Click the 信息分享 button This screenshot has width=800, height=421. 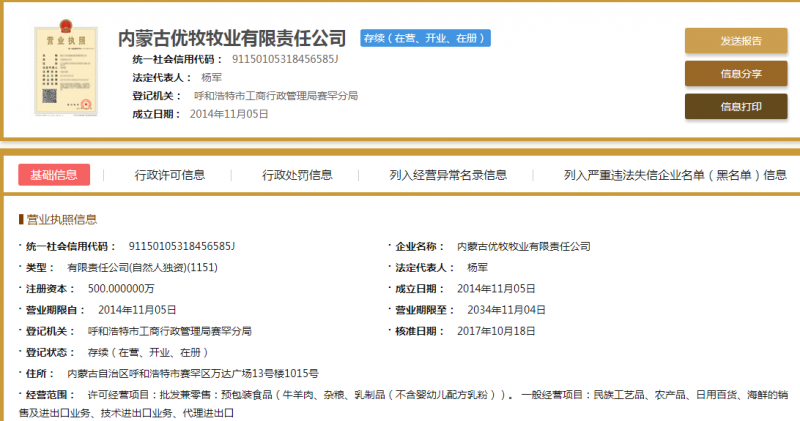tap(736, 73)
